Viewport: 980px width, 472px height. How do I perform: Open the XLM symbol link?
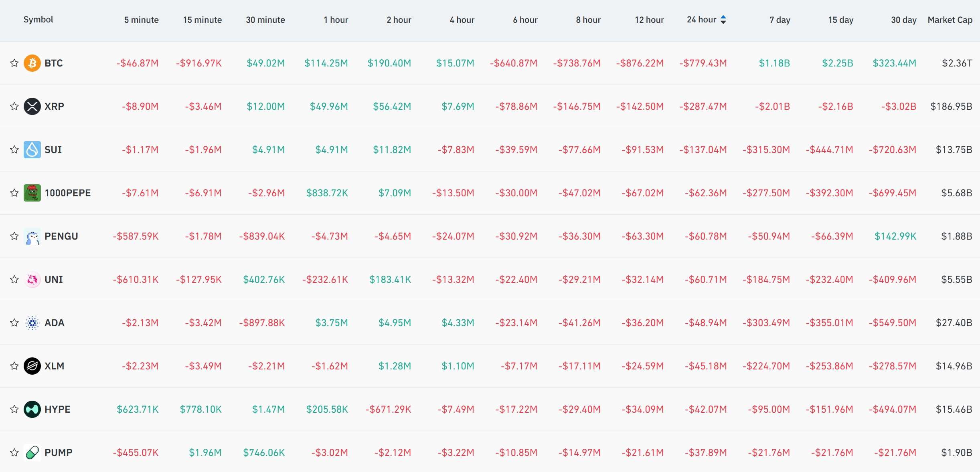point(55,366)
